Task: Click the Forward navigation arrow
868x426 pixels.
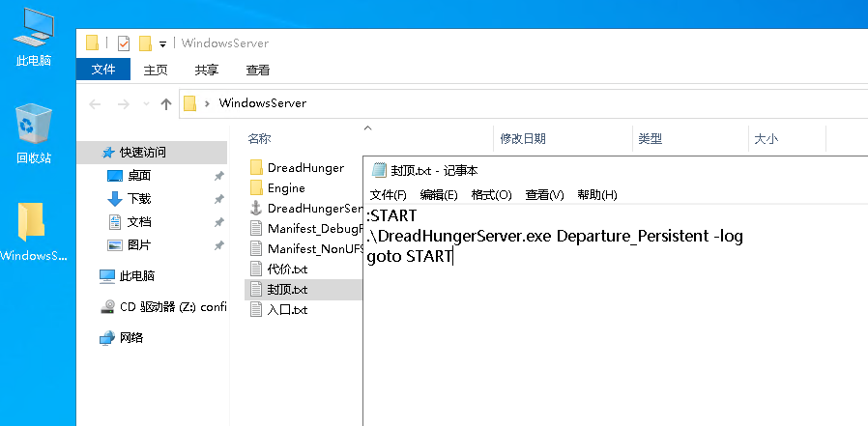Action: click(x=123, y=104)
